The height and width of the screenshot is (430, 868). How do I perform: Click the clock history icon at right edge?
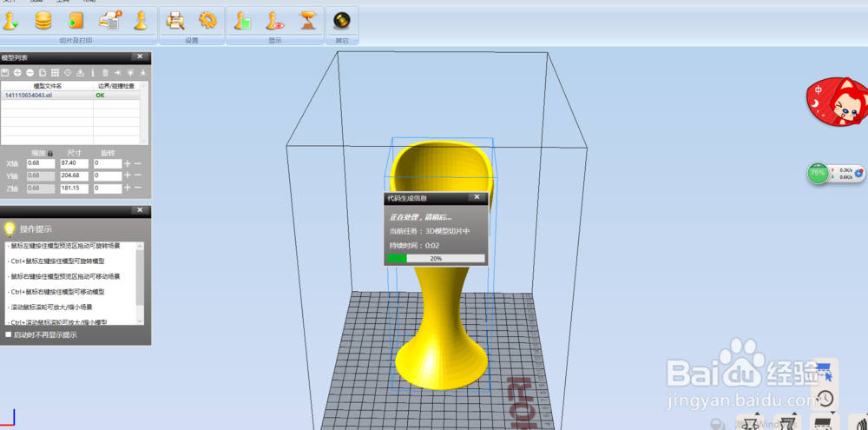coord(825,399)
